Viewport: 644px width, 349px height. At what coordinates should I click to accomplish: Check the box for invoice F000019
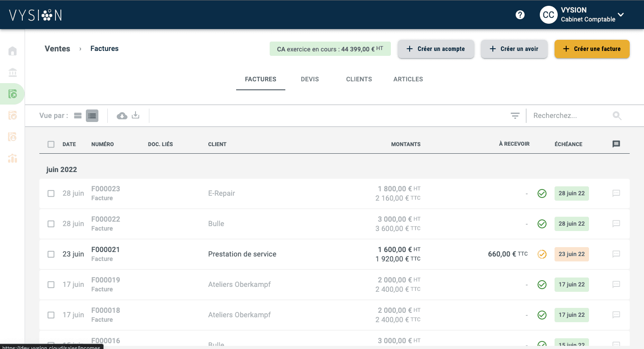(x=51, y=285)
